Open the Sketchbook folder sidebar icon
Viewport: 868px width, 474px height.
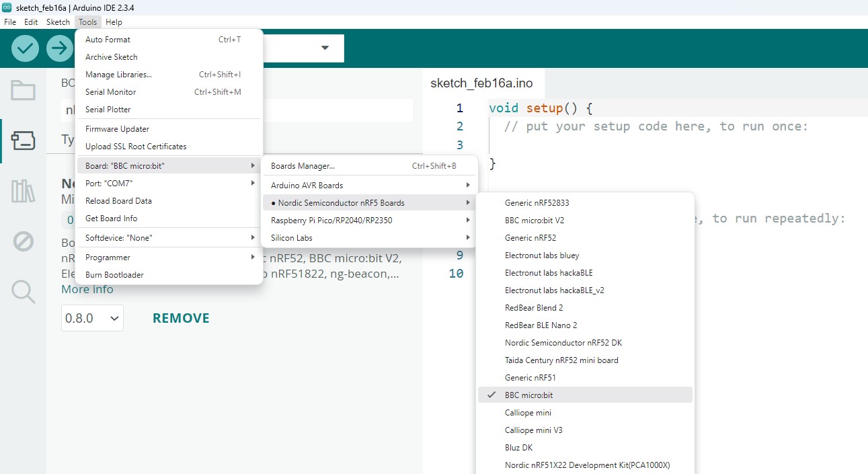coord(23,90)
